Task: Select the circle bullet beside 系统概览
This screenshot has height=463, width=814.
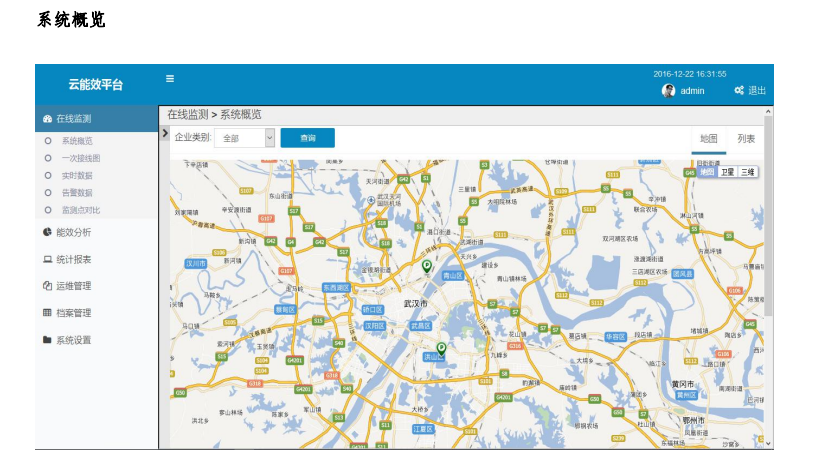Action: pyautogui.click(x=48, y=141)
